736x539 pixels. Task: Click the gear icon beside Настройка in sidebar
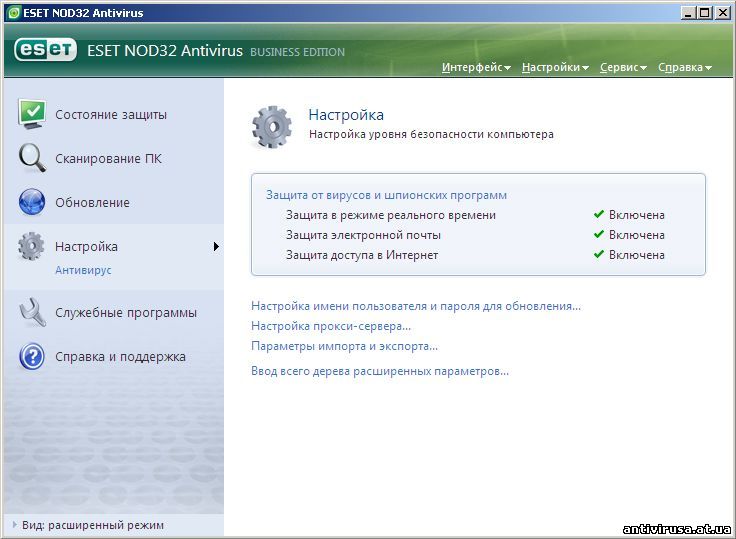pos(32,246)
